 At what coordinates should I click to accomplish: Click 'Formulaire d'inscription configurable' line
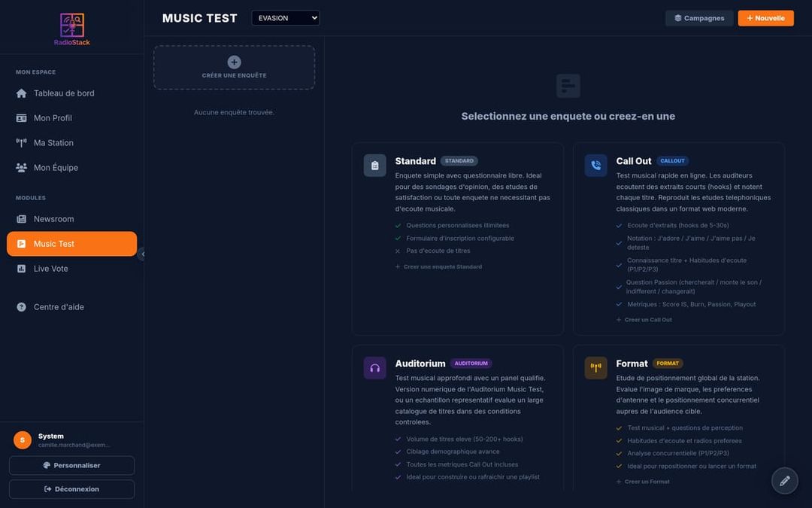[460, 239]
